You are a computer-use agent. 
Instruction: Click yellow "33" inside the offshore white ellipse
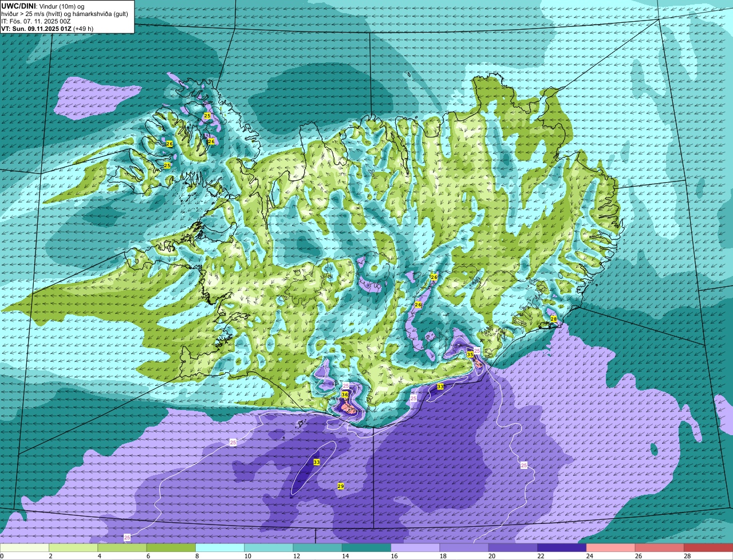tap(317, 462)
